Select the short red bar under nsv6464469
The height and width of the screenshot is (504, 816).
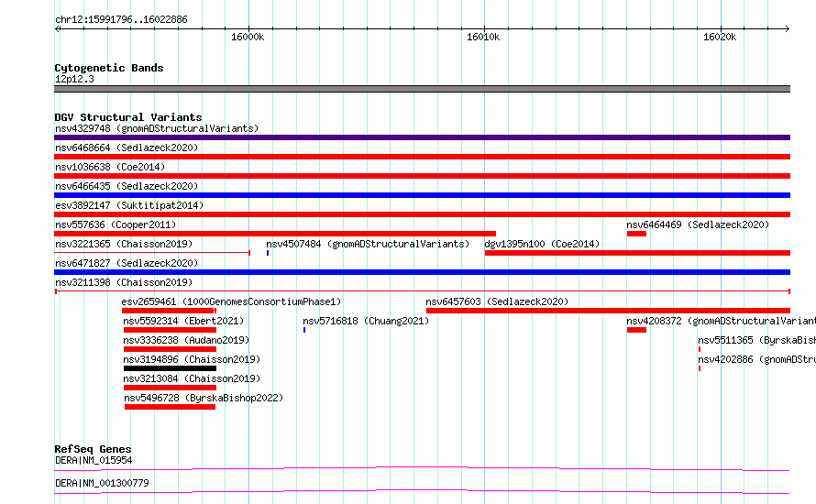click(636, 234)
